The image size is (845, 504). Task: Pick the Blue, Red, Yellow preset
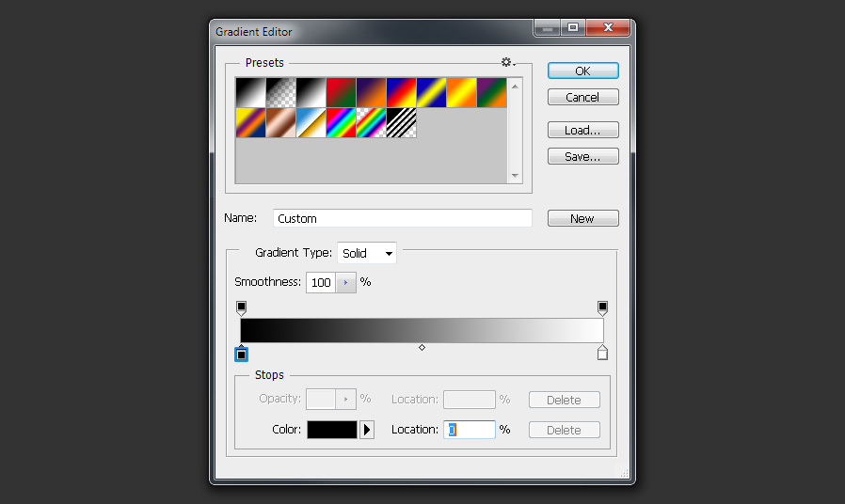point(402,92)
